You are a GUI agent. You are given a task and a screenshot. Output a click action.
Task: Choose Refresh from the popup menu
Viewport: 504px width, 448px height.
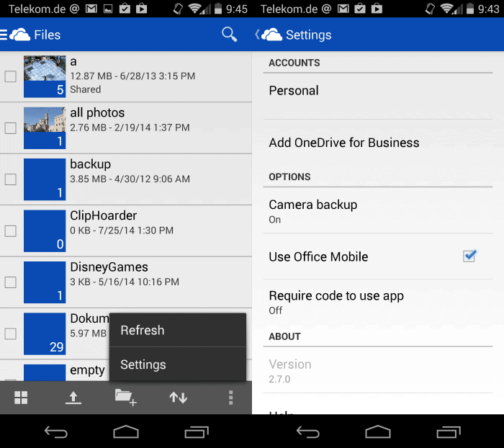coord(178,331)
